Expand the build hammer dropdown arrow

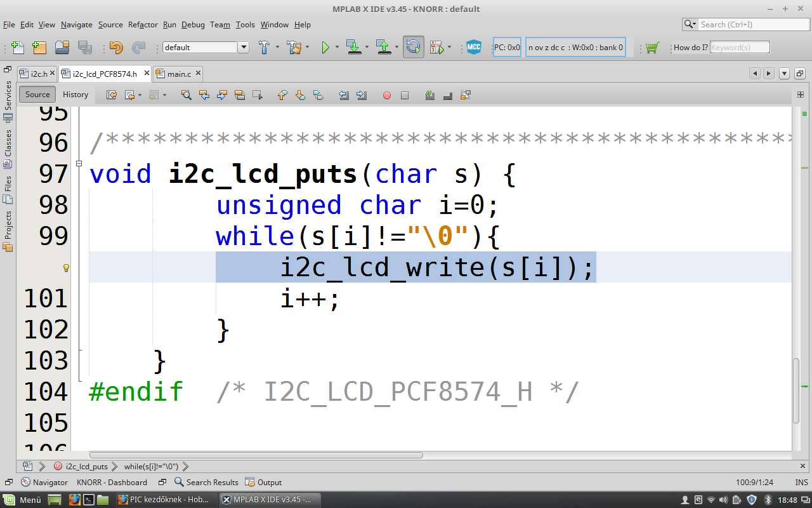(277, 47)
